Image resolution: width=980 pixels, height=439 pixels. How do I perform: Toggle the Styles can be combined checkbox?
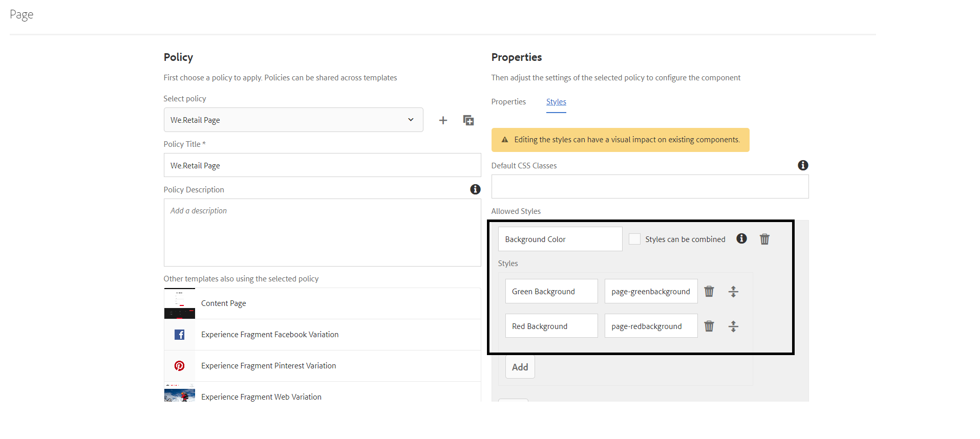tap(634, 239)
